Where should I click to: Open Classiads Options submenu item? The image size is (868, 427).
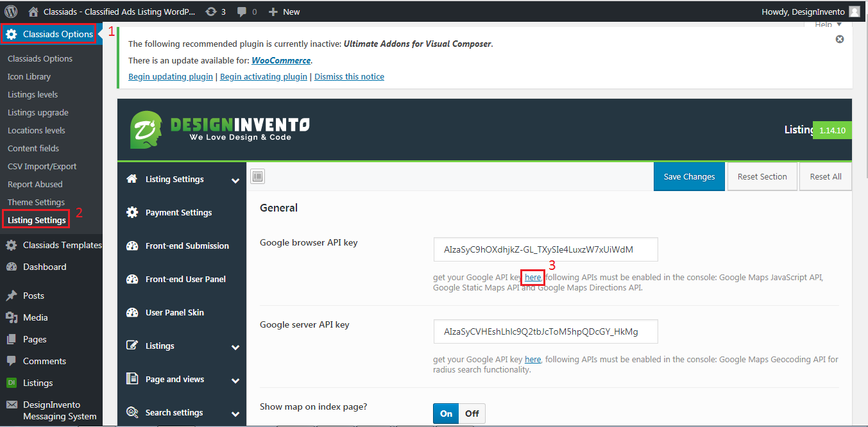tap(40, 58)
